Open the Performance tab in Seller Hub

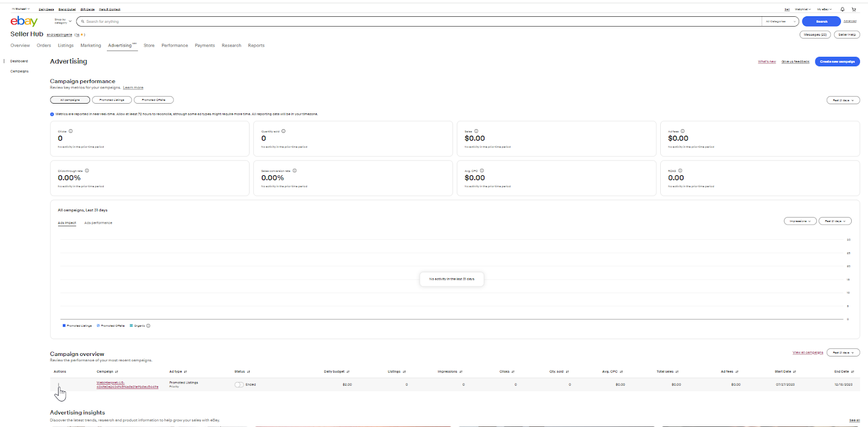coord(175,46)
